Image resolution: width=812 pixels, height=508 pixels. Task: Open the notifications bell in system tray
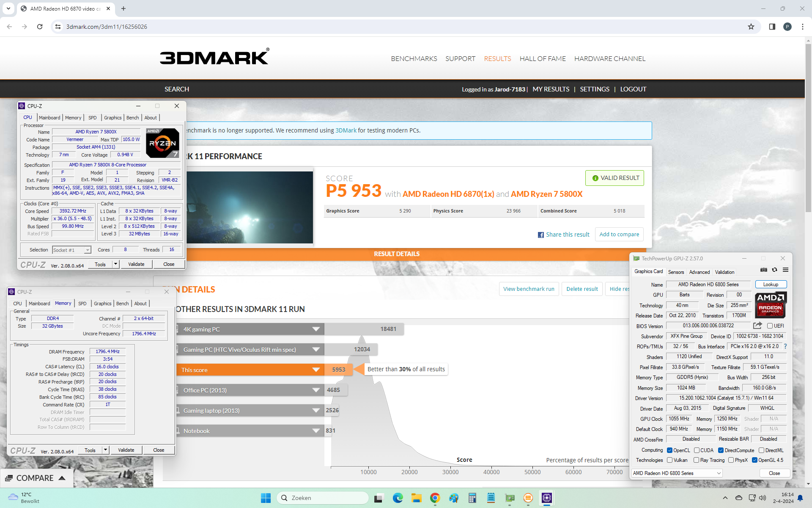pyautogui.click(x=800, y=498)
